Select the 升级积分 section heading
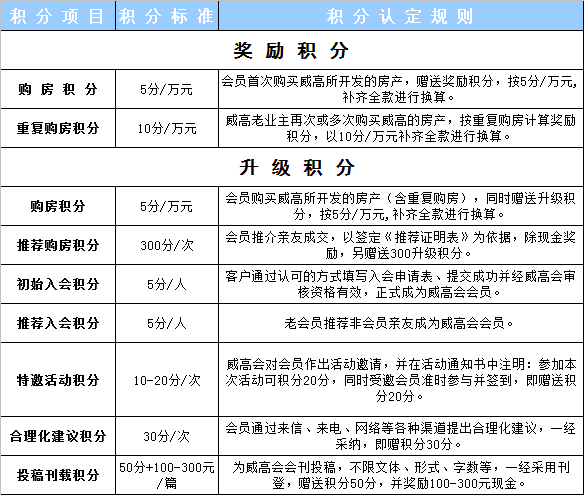 [297, 167]
